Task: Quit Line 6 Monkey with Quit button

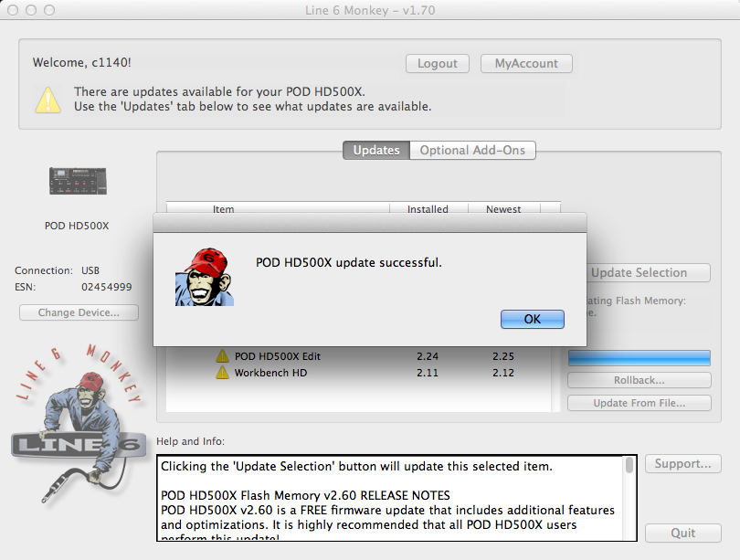Action: coord(682,534)
